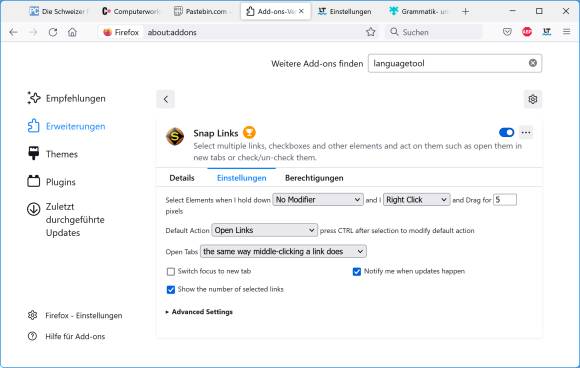Open the Plugins category
This screenshot has height=368, width=580.
(x=51, y=182)
